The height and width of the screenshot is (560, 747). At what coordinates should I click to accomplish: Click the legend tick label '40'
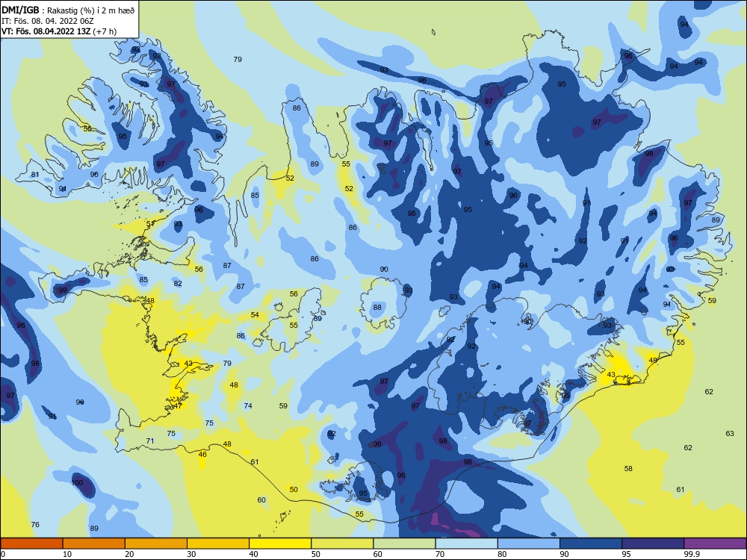click(x=253, y=554)
